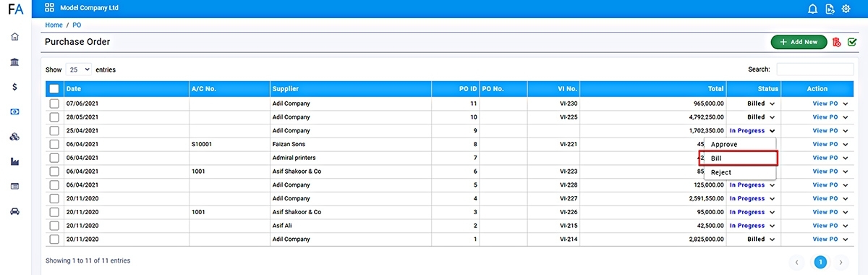This screenshot has width=868, height=275.
Task: Choose Bill from the status menu
Action: coord(740,158)
